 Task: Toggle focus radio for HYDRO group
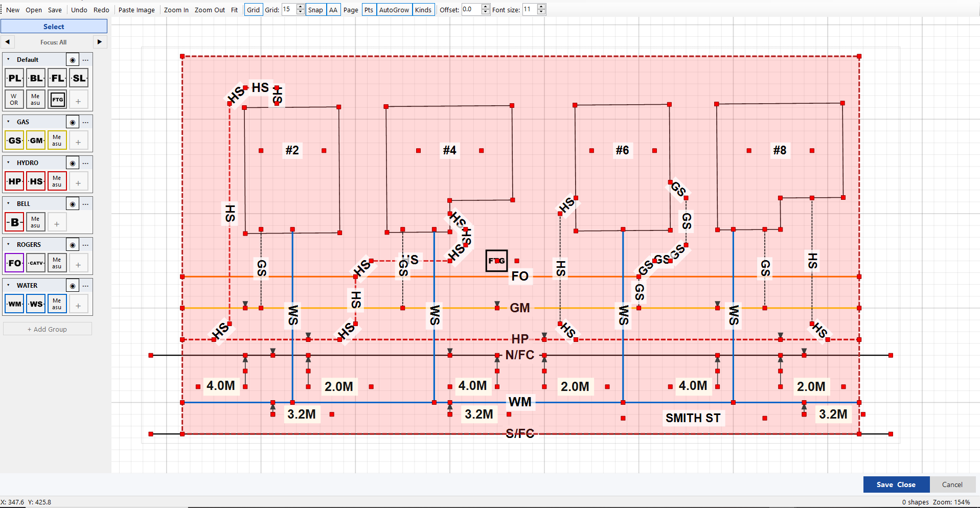(x=73, y=164)
